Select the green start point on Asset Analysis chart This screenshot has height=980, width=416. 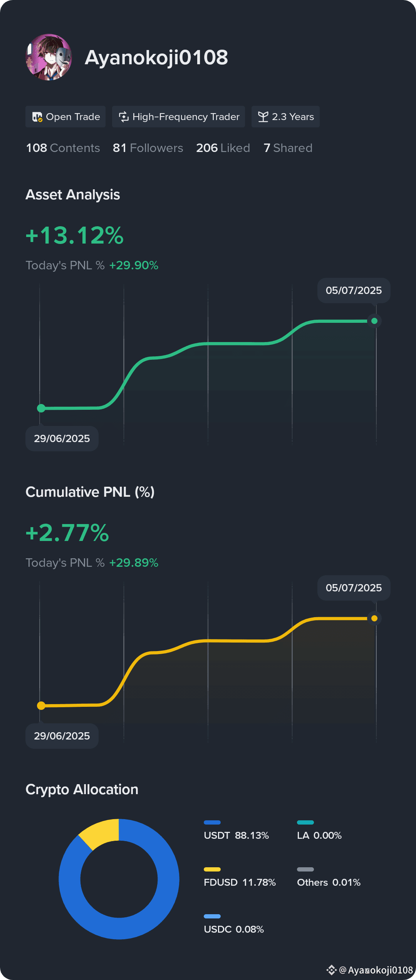pos(41,408)
